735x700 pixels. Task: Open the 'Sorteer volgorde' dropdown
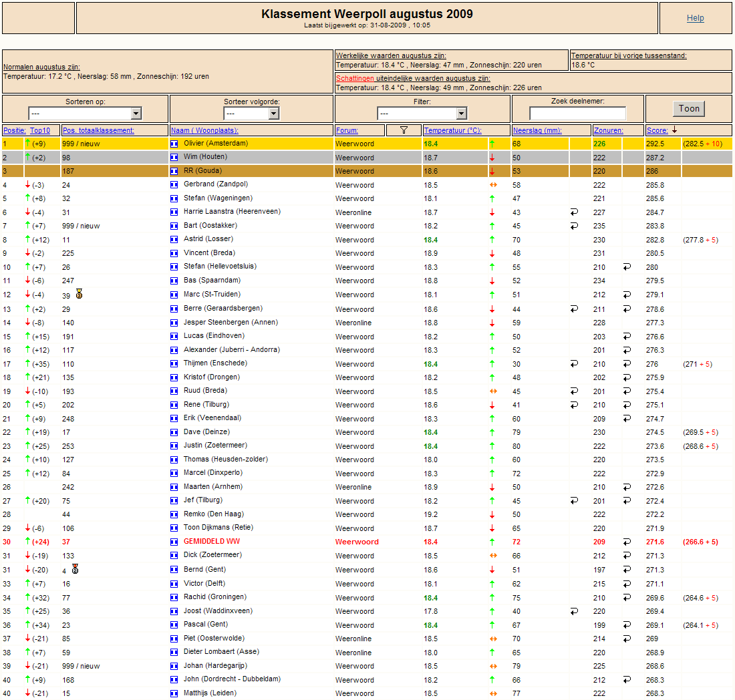251,114
